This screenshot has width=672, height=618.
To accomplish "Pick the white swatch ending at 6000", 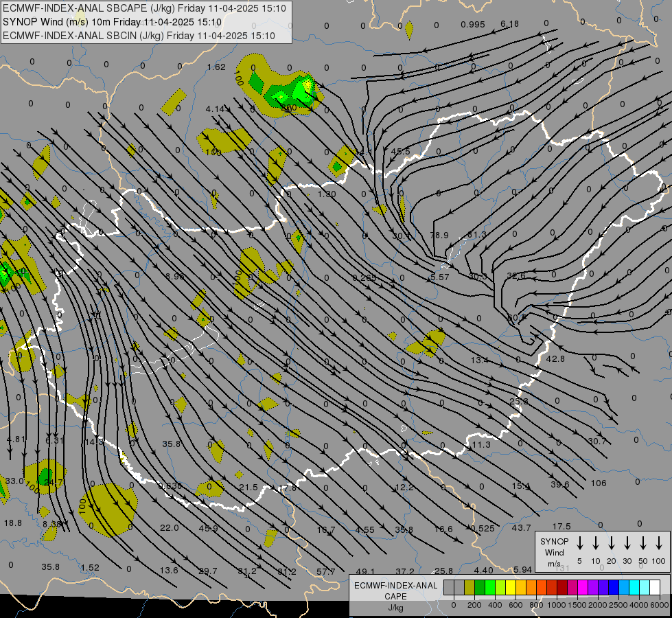I will 655,588.
